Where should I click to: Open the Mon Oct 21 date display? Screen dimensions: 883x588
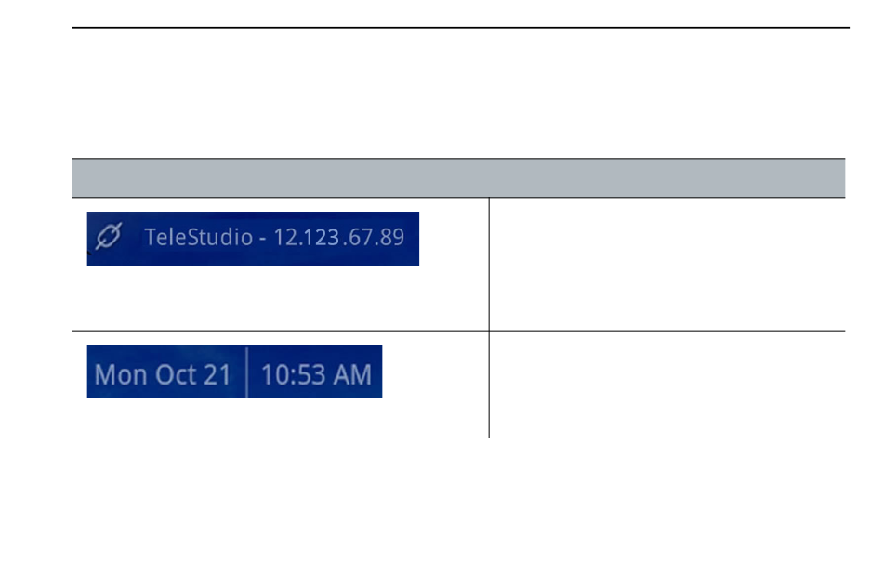pos(163,374)
